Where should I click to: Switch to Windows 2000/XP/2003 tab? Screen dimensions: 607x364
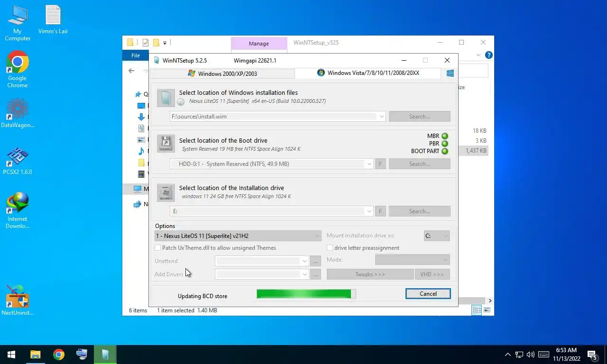222,73
